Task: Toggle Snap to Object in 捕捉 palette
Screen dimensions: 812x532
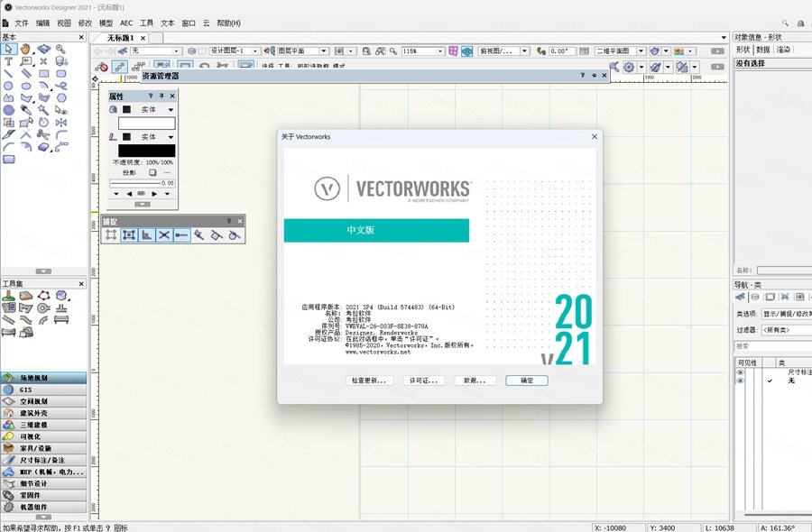Action: [129, 235]
